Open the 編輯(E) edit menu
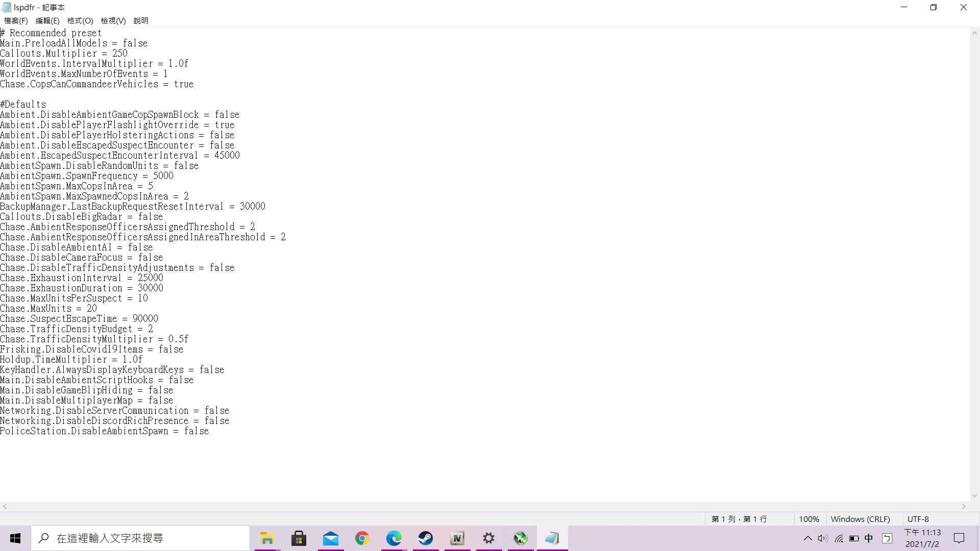 47,21
